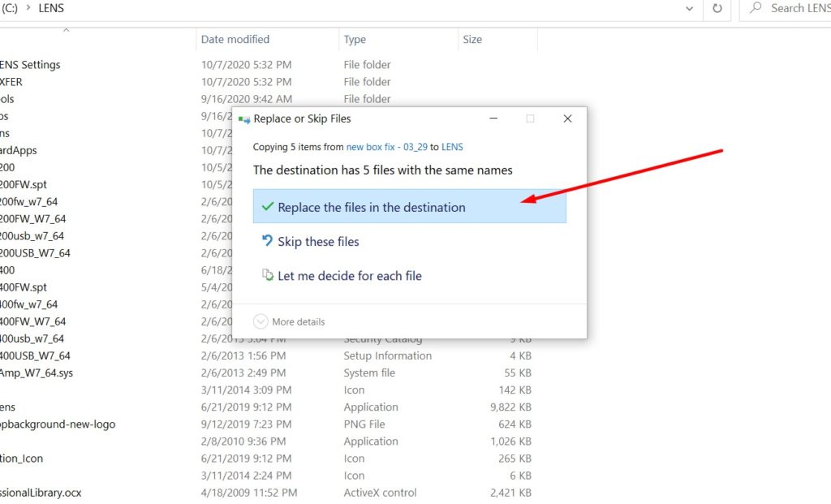Click the search magnifier icon
The width and height of the screenshot is (831, 504).
coord(756,8)
